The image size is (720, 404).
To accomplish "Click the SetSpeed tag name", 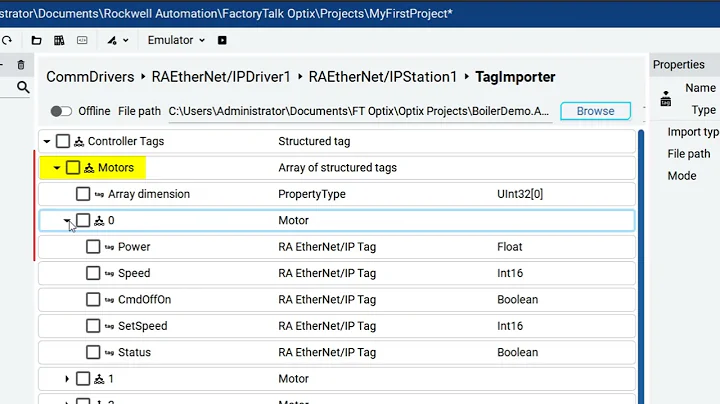I will click(143, 326).
